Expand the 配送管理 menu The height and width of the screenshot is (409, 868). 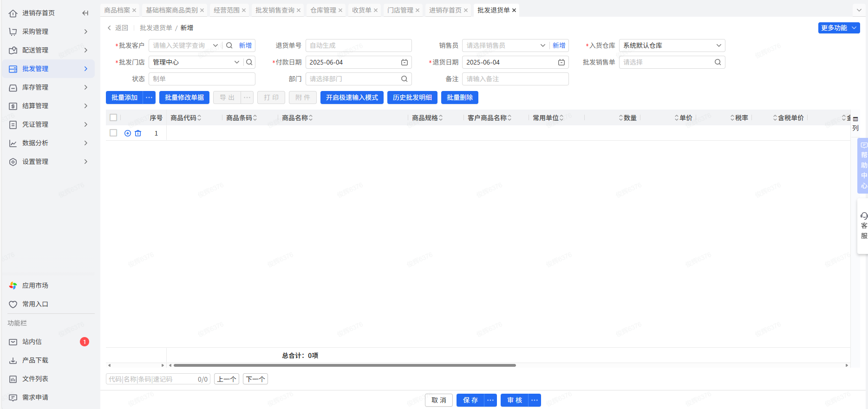48,50
